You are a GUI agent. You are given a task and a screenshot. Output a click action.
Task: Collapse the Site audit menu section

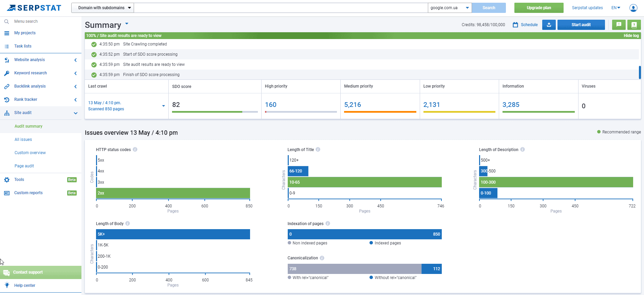pyautogui.click(x=41, y=113)
